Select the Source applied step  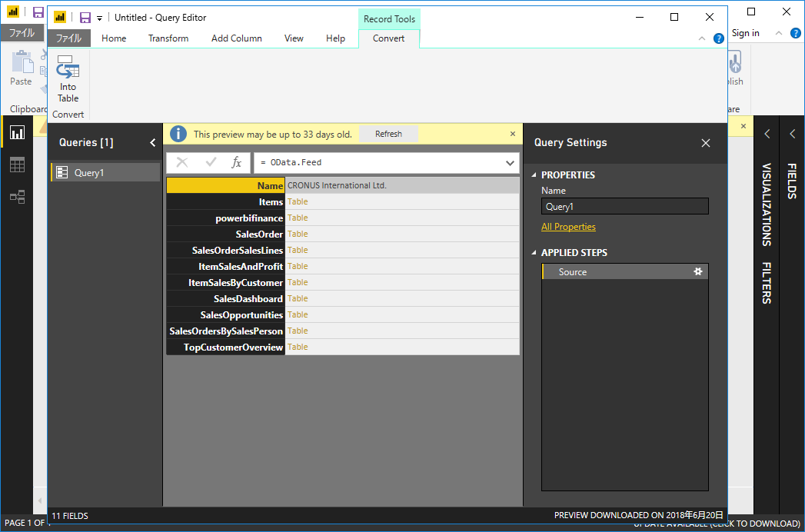[625, 271]
